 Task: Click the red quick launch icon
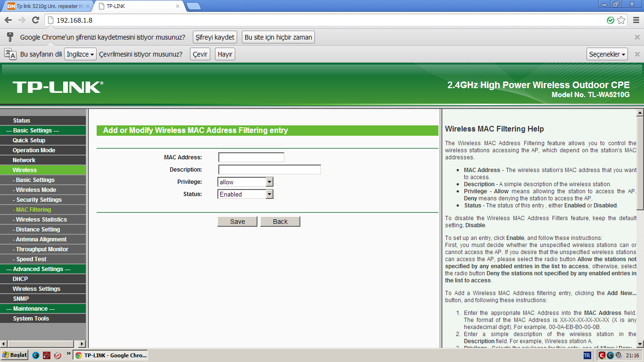click(47, 355)
